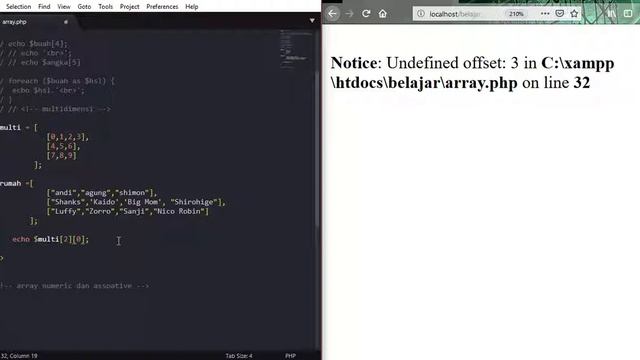Reset the 210% zoom indicator
The image size is (640, 360).
point(516,14)
